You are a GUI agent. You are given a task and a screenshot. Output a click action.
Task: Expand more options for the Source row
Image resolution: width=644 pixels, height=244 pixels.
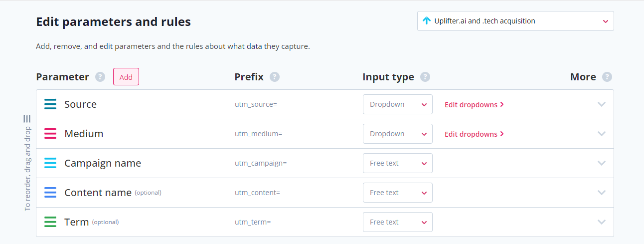click(x=602, y=104)
